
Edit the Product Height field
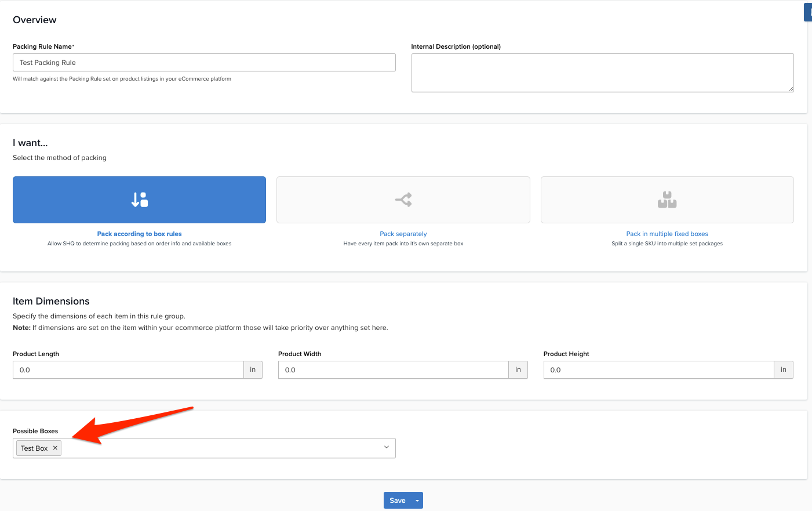tap(658, 370)
